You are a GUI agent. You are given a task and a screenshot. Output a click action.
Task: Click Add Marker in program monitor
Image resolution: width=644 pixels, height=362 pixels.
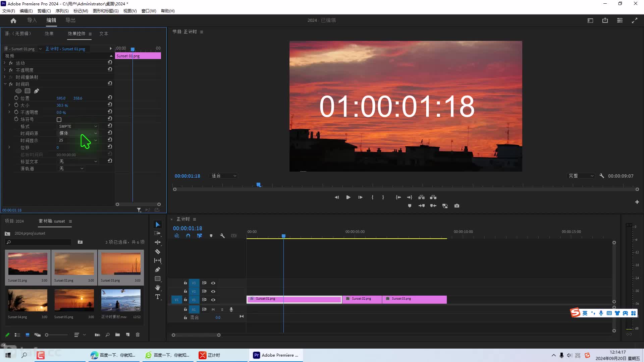[x=410, y=206]
